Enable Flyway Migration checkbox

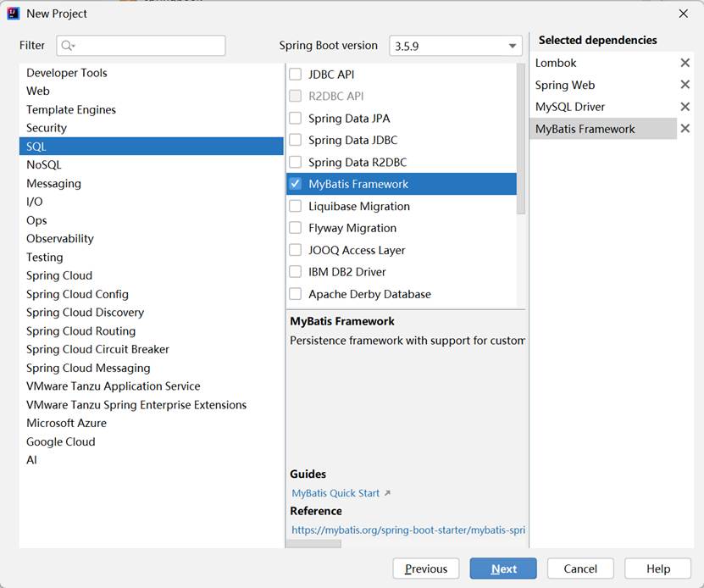click(x=295, y=228)
